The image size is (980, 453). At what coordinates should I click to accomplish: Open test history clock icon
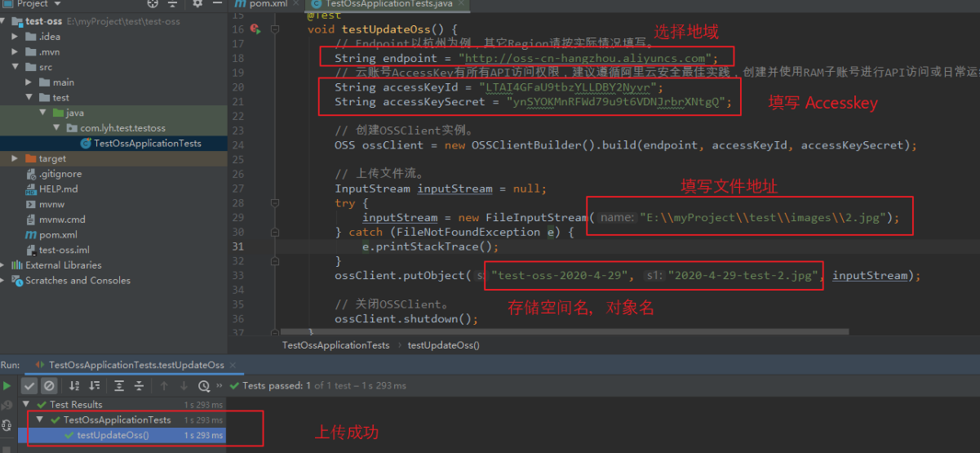[x=204, y=385]
